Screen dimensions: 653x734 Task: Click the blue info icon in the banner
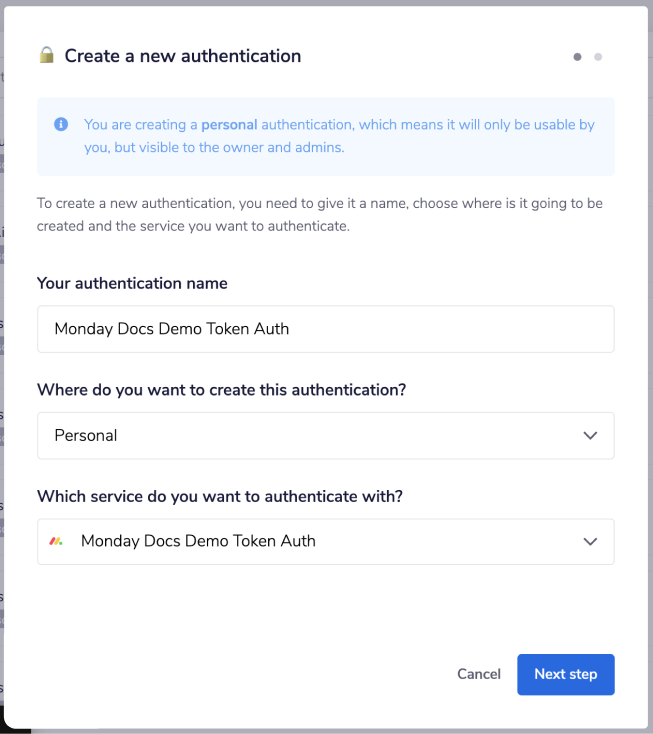61,125
